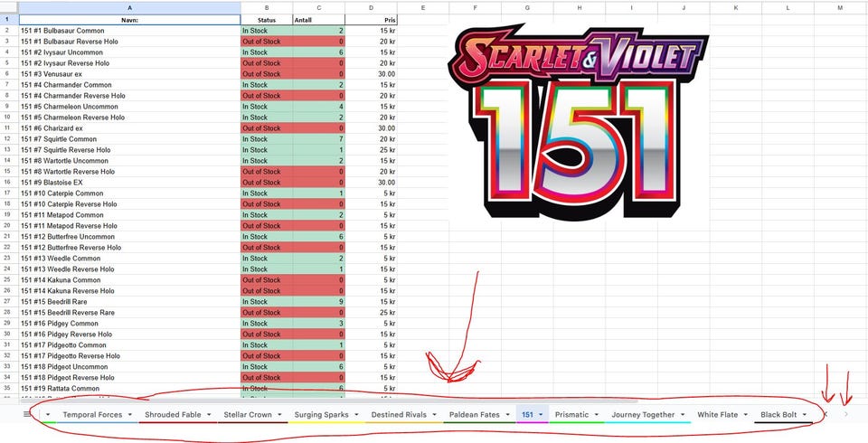
Task: Open the Prismatic tab dropdown arrow
Action: coord(596,414)
